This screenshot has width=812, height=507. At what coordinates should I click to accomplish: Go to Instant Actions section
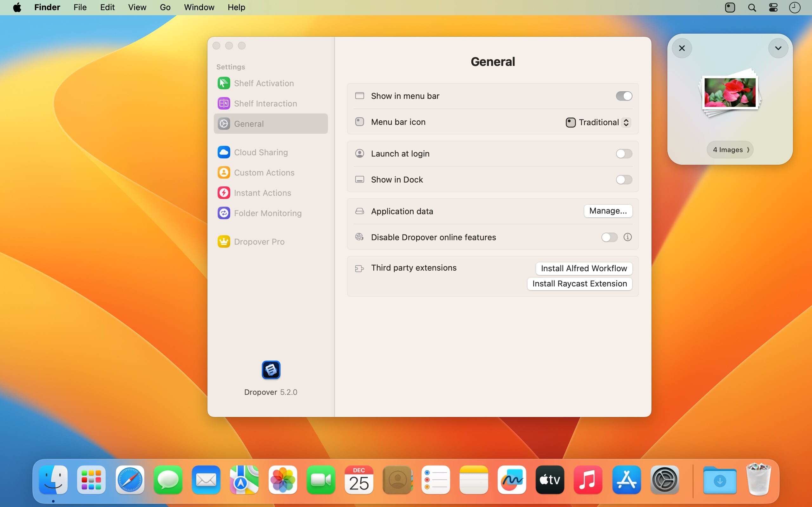point(262,193)
